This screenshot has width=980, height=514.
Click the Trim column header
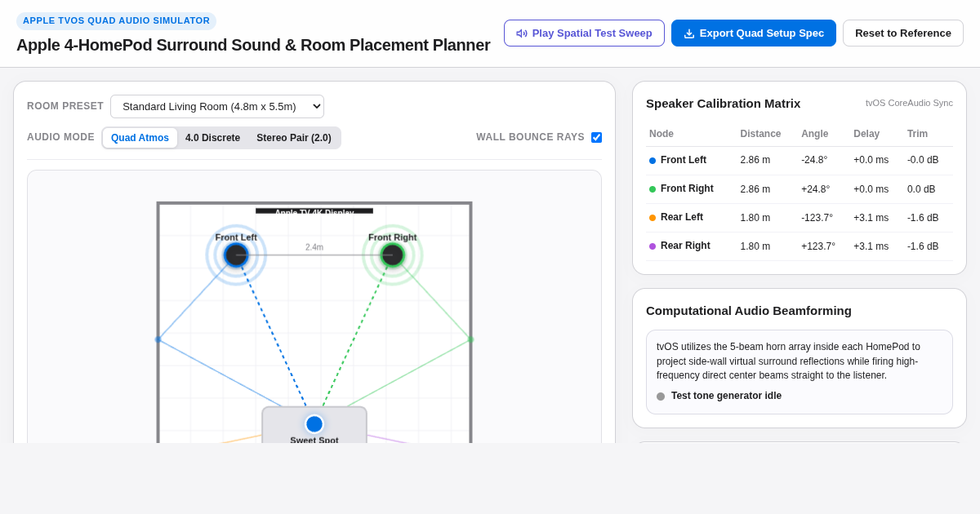pos(917,134)
